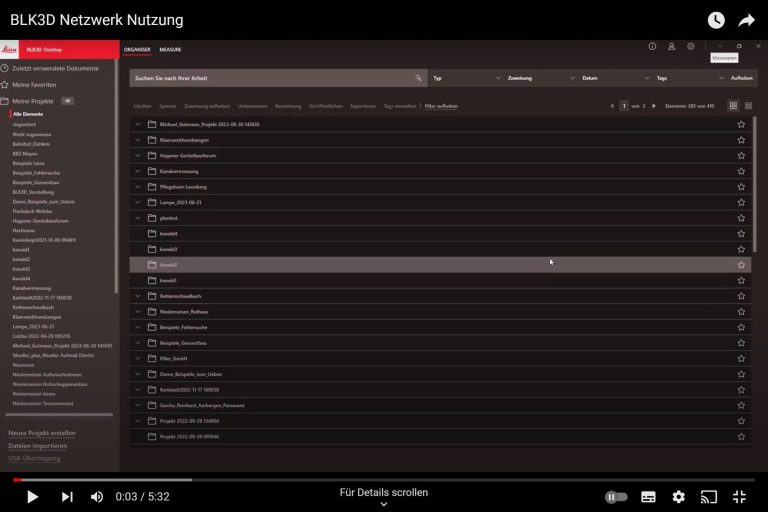Cast the video to a device

pyautogui.click(x=709, y=497)
